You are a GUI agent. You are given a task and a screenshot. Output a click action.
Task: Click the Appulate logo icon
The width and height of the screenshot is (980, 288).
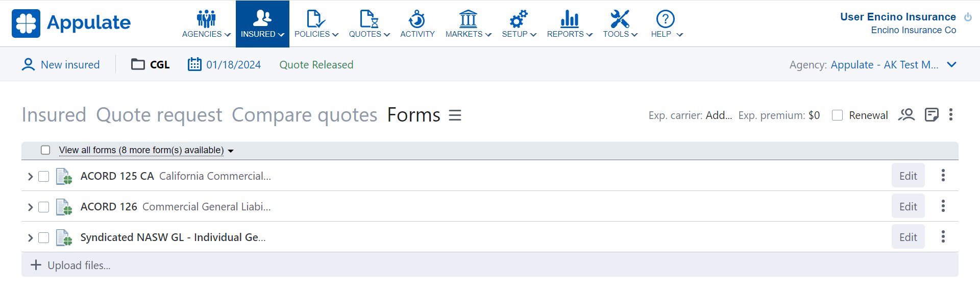[x=26, y=23]
